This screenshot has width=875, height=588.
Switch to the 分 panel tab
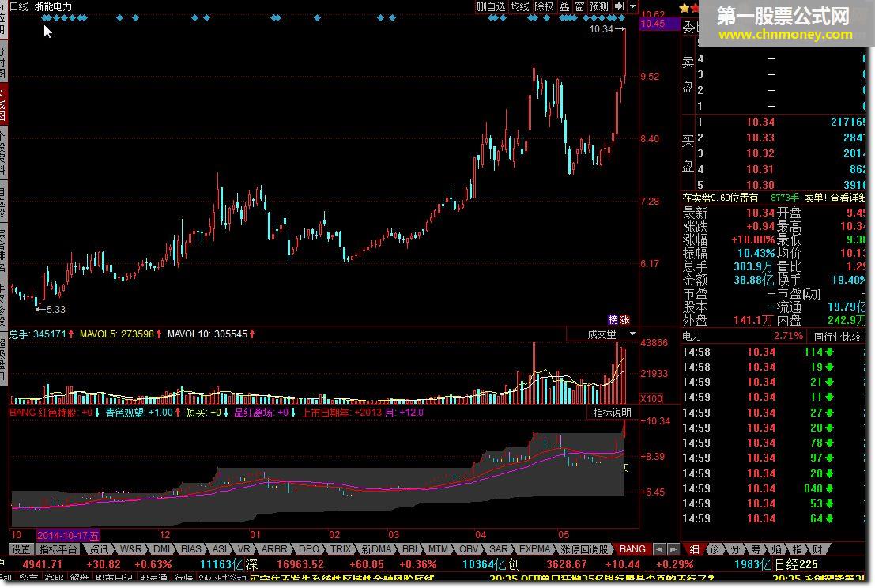[x=736, y=549]
